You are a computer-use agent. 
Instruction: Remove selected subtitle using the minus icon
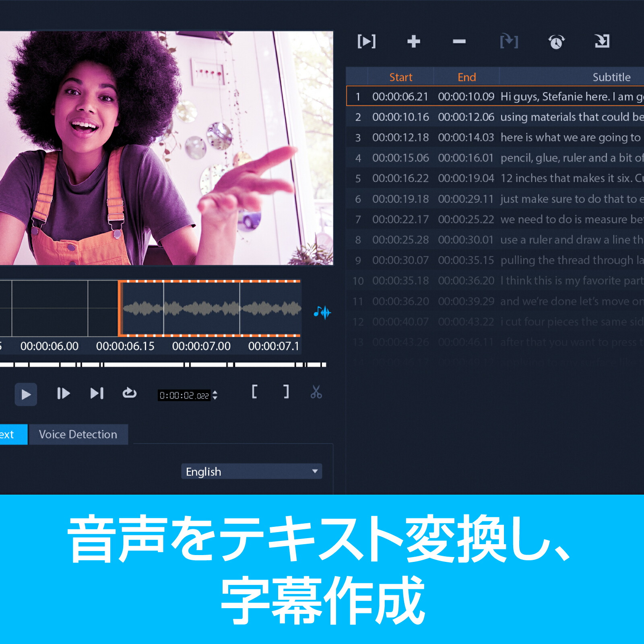pyautogui.click(x=459, y=41)
